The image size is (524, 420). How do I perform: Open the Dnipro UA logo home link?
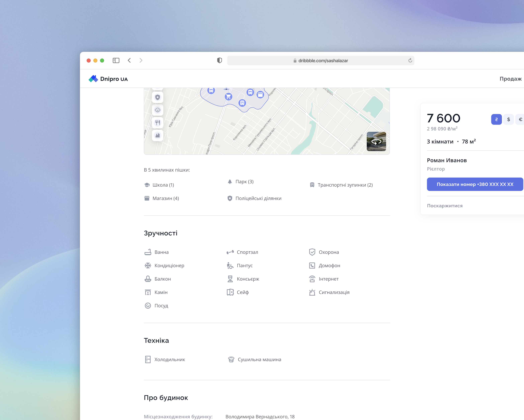108,79
